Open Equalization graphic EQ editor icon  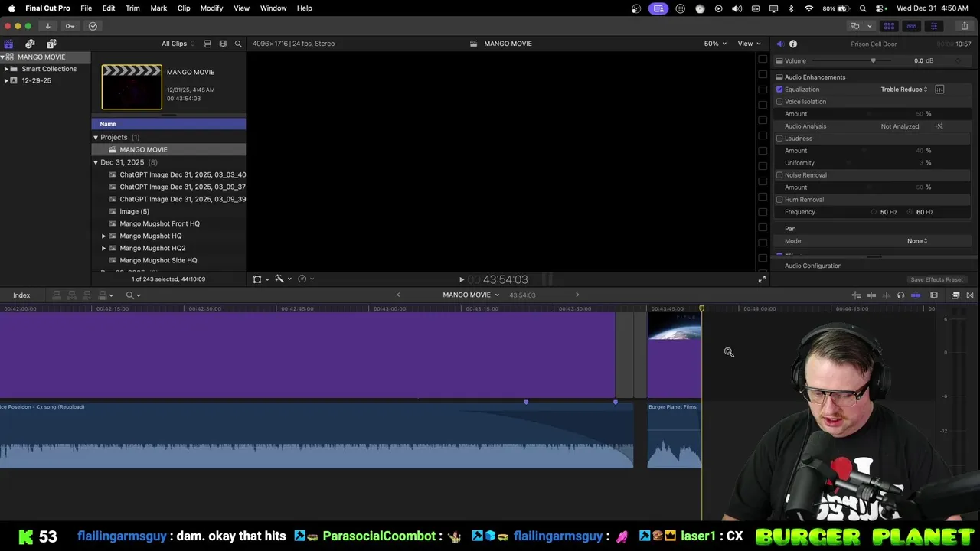tap(939, 90)
